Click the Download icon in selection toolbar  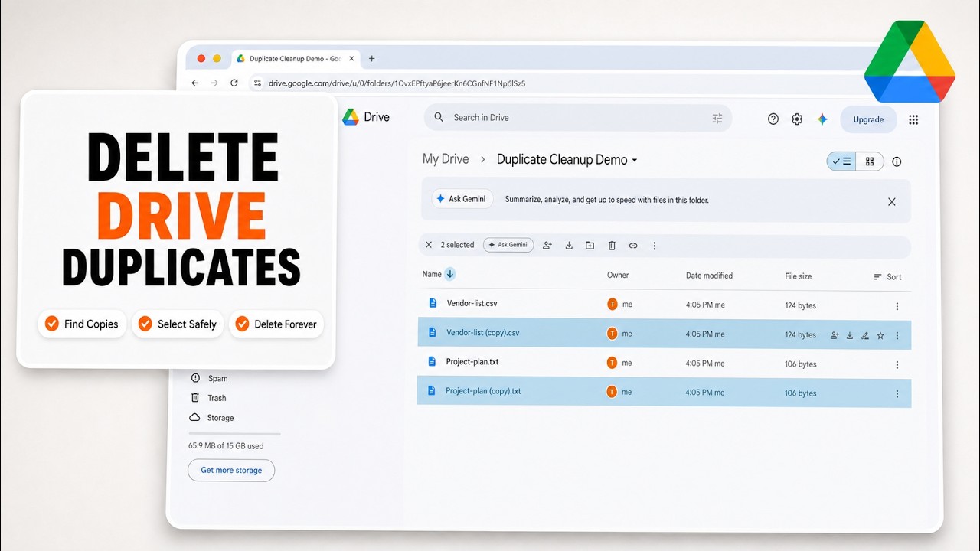click(x=569, y=246)
